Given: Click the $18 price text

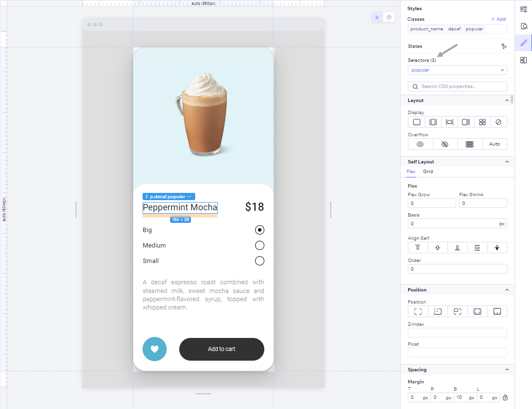Looking at the screenshot, I should (255, 207).
